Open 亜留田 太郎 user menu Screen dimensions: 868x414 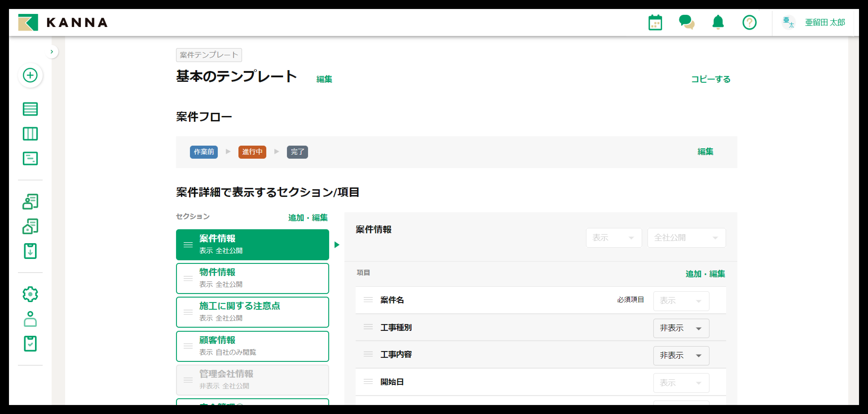825,23
